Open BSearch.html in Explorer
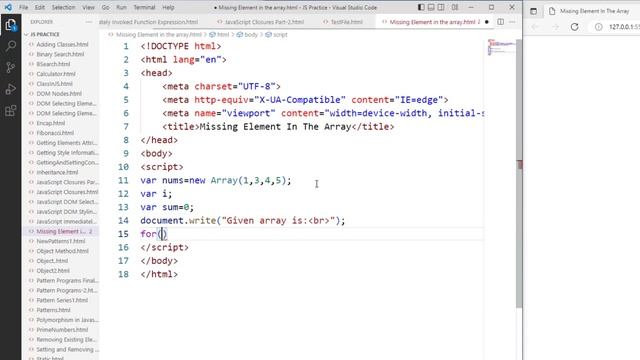 click(53, 64)
